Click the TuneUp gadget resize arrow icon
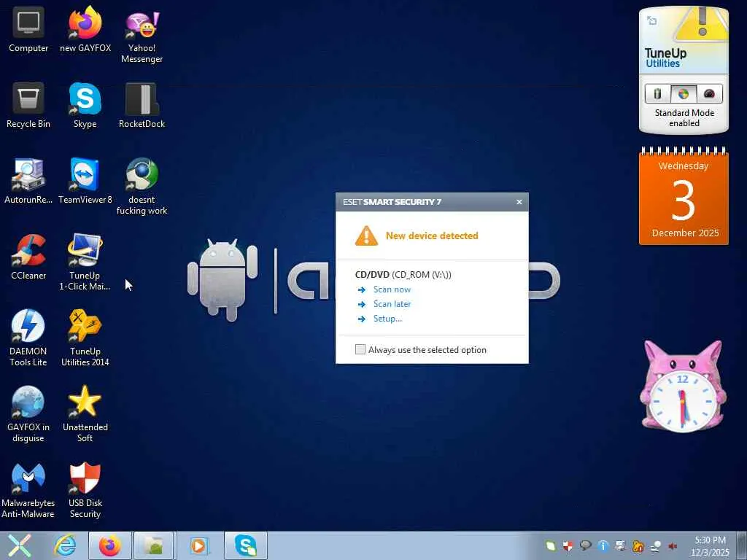The width and height of the screenshot is (747, 560). pos(651,20)
